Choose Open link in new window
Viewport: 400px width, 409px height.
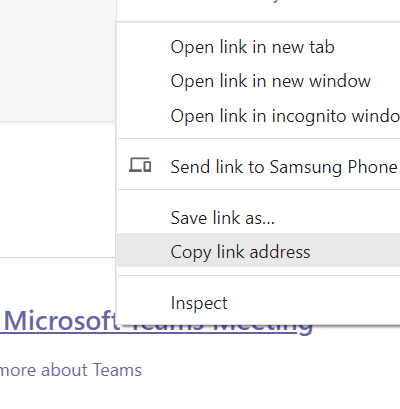click(x=259, y=81)
